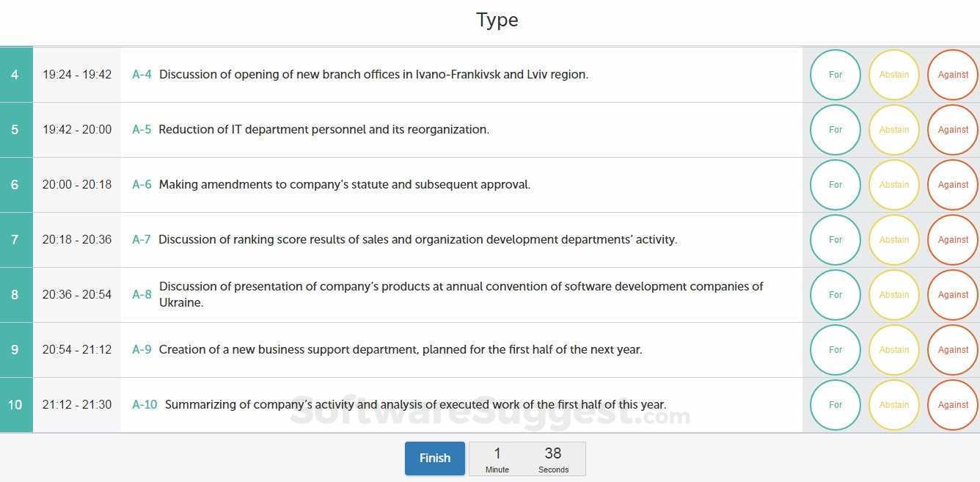Open the A-5 agenda link
The image size is (980, 482).
142,130
